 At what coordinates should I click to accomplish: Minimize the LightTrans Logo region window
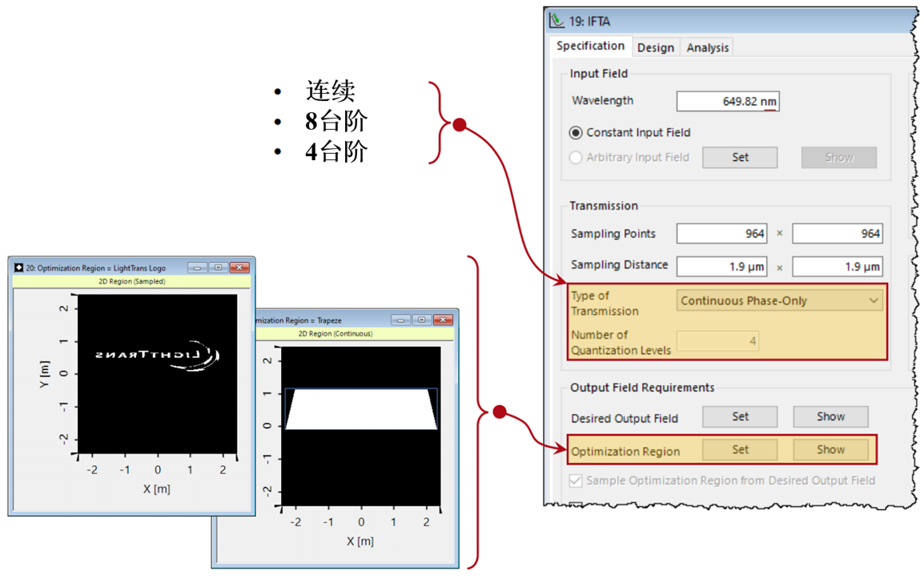[x=197, y=267]
